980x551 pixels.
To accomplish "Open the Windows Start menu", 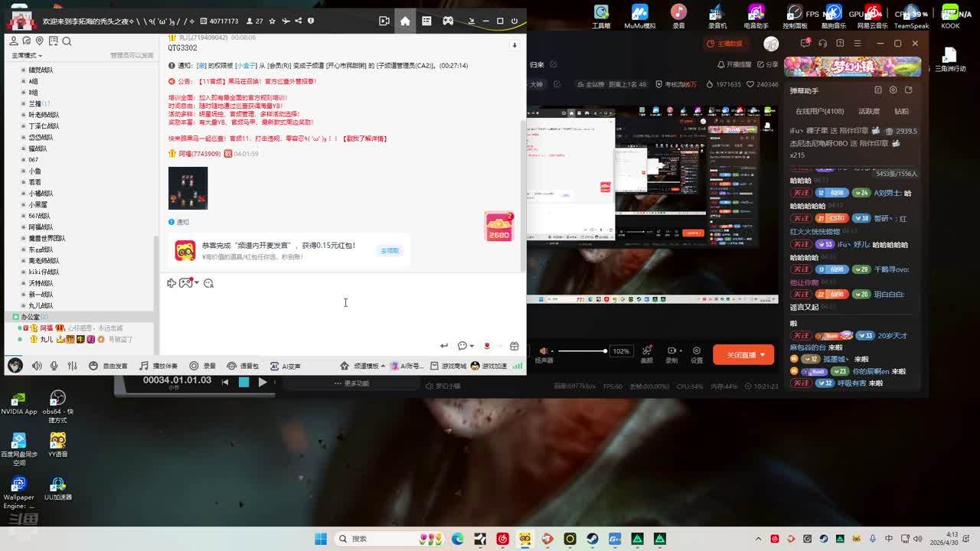I will [x=321, y=539].
